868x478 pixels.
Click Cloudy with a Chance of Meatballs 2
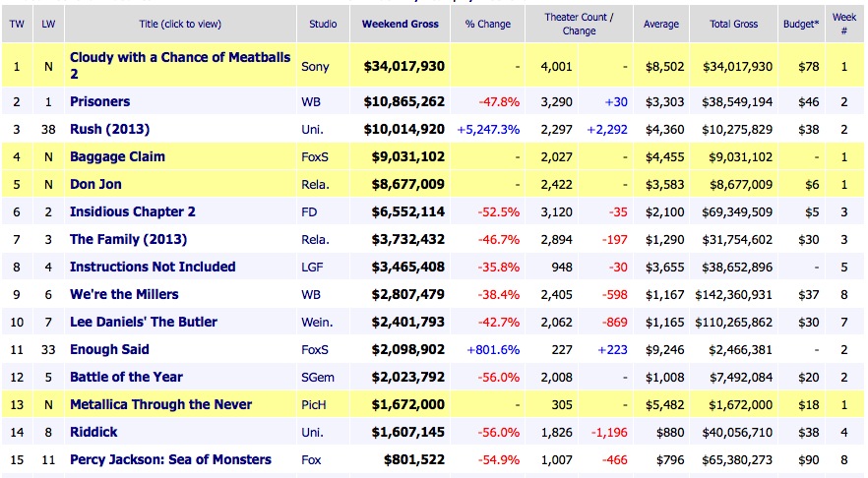(180, 58)
